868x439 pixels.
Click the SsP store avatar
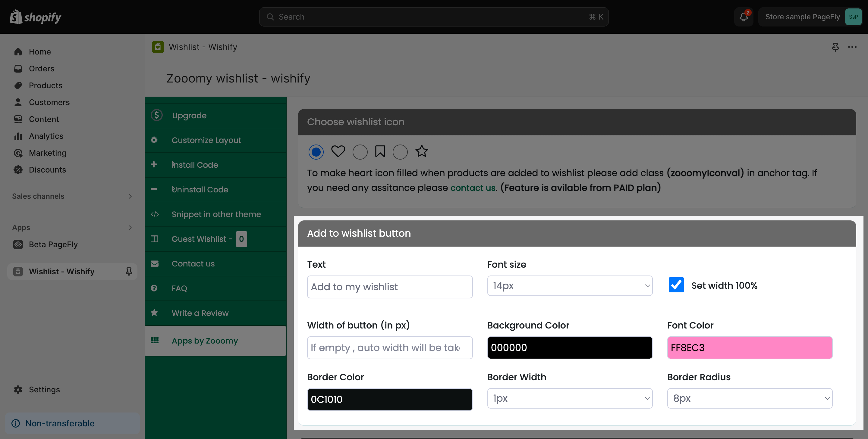(x=853, y=17)
